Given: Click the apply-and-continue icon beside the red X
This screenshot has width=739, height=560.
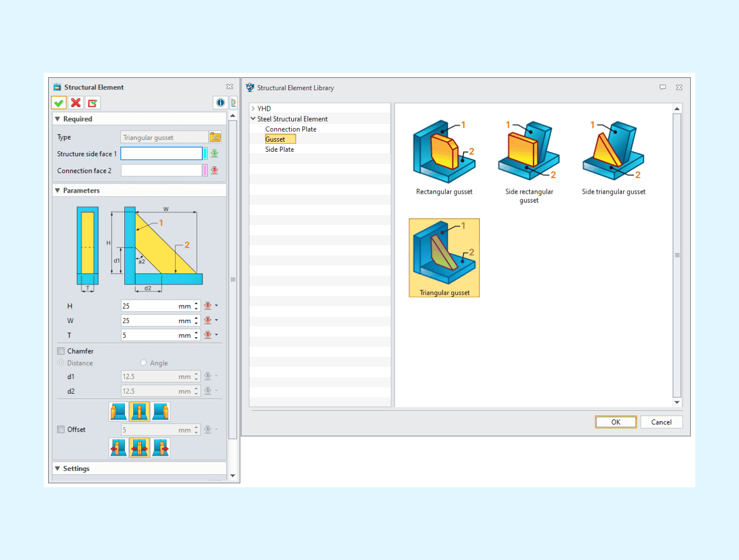Looking at the screenshot, I should click(x=92, y=103).
